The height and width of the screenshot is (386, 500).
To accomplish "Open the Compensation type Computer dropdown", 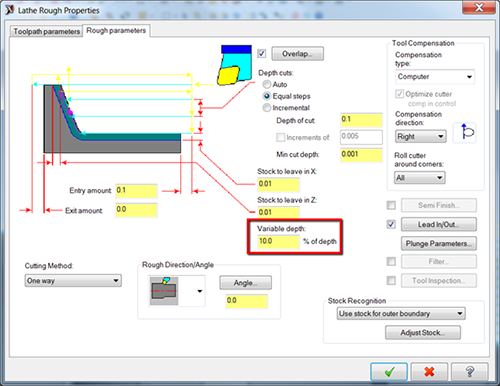I will tap(435, 77).
